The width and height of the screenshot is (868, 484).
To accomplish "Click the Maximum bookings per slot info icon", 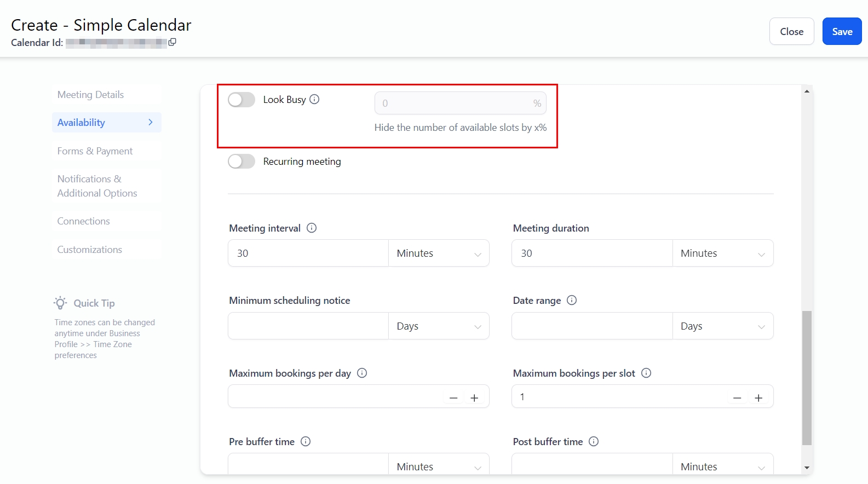I will [x=646, y=373].
